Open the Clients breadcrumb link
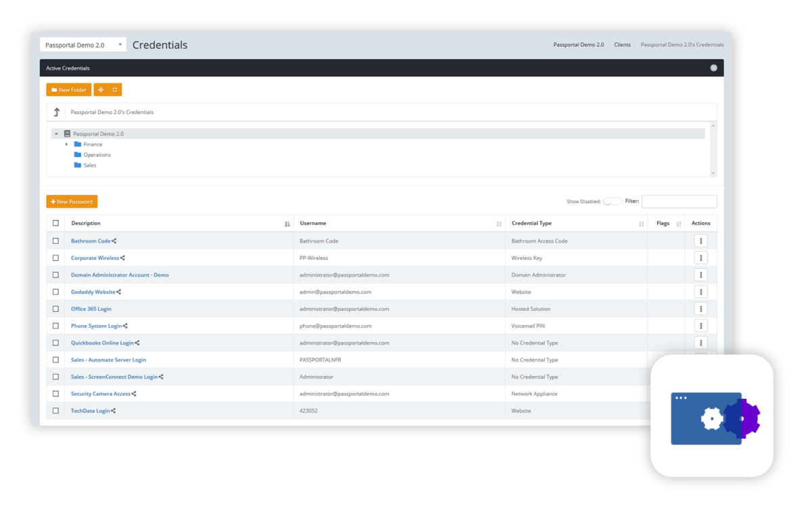812x508 pixels. (x=622, y=44)
